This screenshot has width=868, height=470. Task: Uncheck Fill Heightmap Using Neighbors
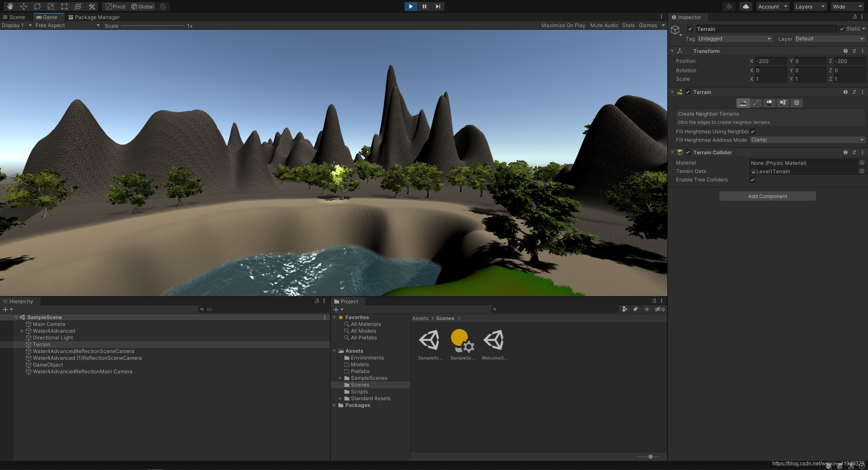[753, 132]
